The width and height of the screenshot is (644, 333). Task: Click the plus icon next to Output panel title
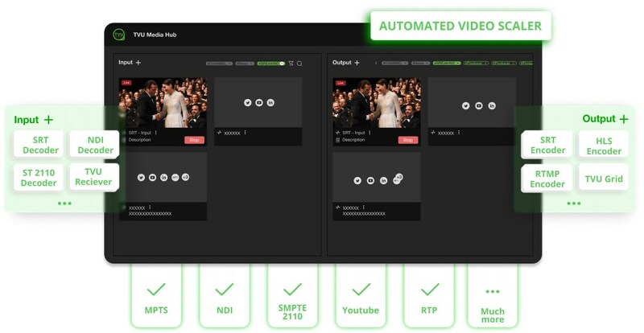click(x=357, y=63)
